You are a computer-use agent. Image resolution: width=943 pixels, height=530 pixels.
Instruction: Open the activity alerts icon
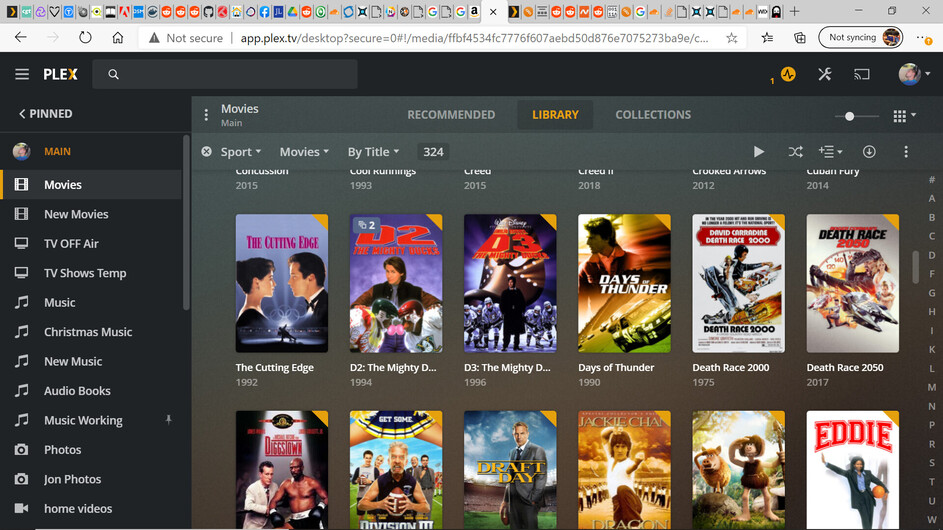[x=788, y=74]
